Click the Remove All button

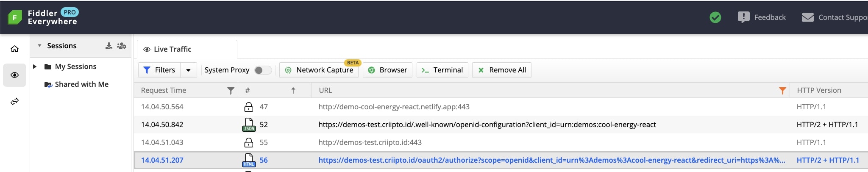pos(502,70)
